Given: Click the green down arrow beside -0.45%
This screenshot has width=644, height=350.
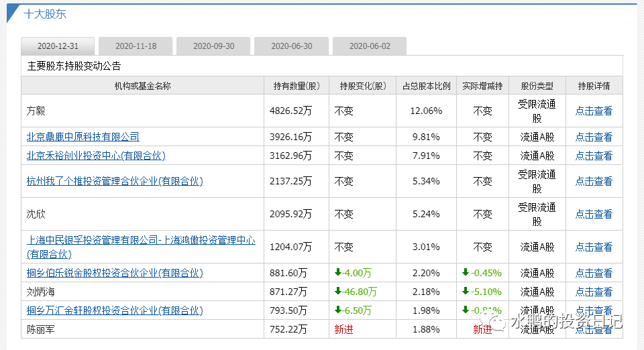Looking at the screenshot, I should (x=466, y=273).
